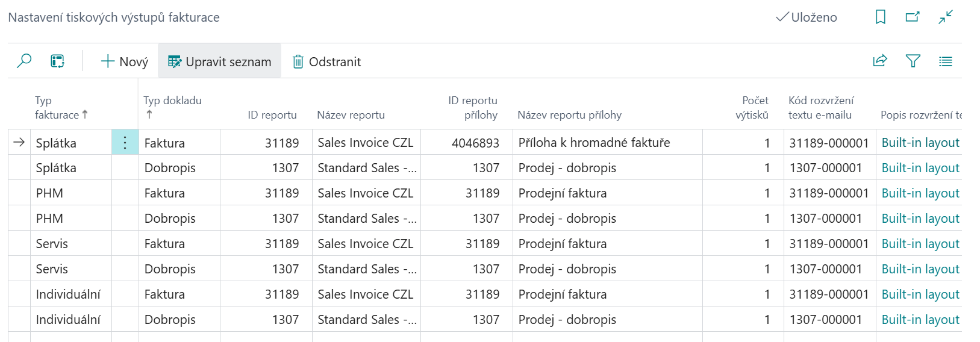Open row options three-dot menu for Splátka

125,143
